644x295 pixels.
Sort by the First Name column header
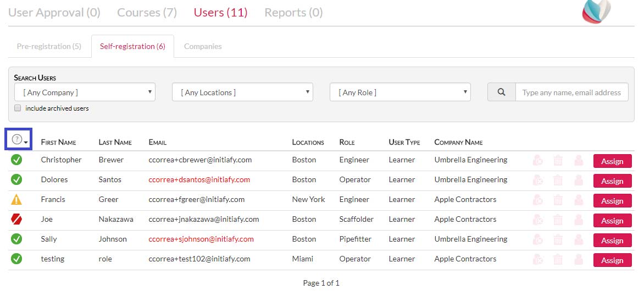click(58, 143)
